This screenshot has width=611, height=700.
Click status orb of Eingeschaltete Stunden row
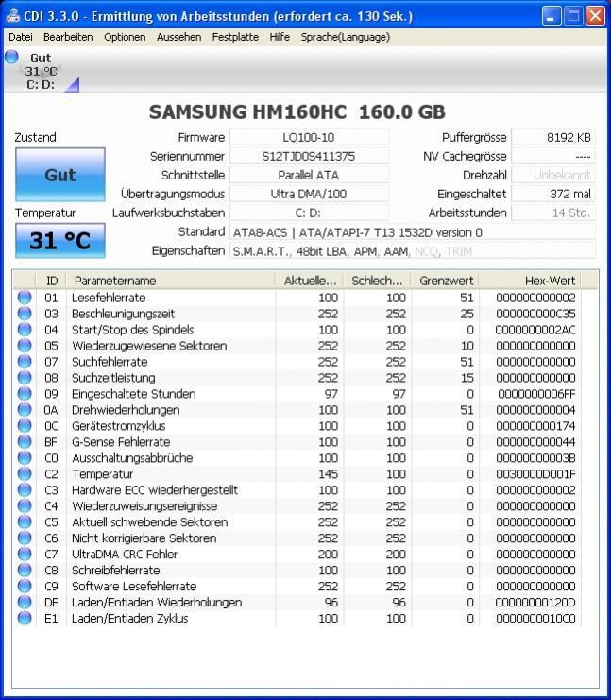pos(25,394)
